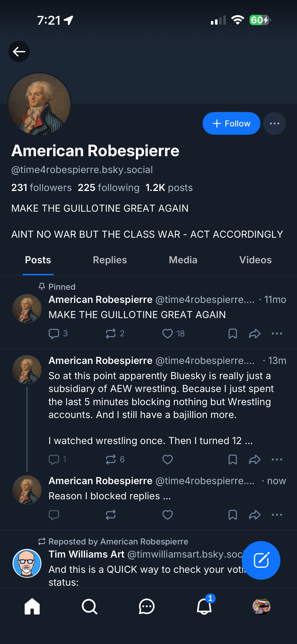Screen dimensions: 297x644
Task: Open the profile more options menu
Action: click(274, 123)
